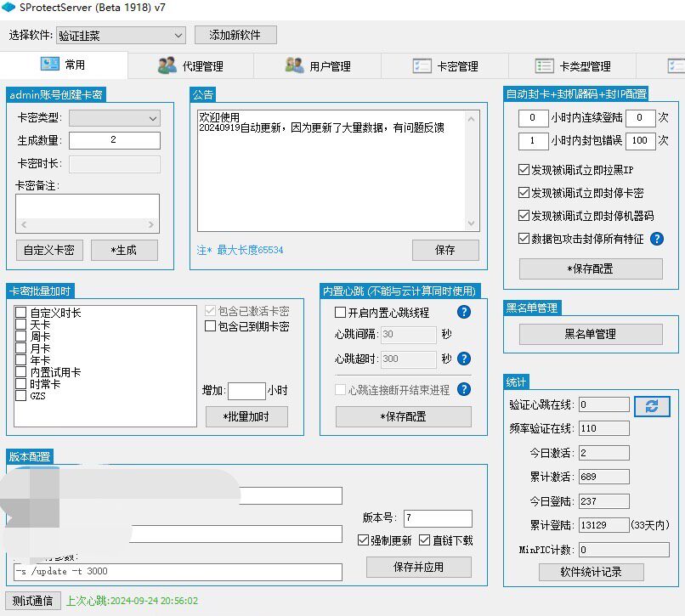Image resolution: width=685 pixels, height=616 pixels.
Task: Click 测试通信 button
Action: (32, 601)
